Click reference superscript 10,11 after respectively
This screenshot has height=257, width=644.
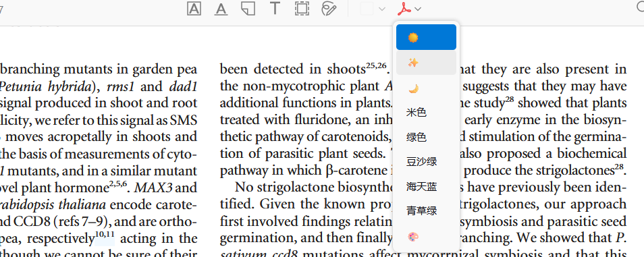(105, 235)
